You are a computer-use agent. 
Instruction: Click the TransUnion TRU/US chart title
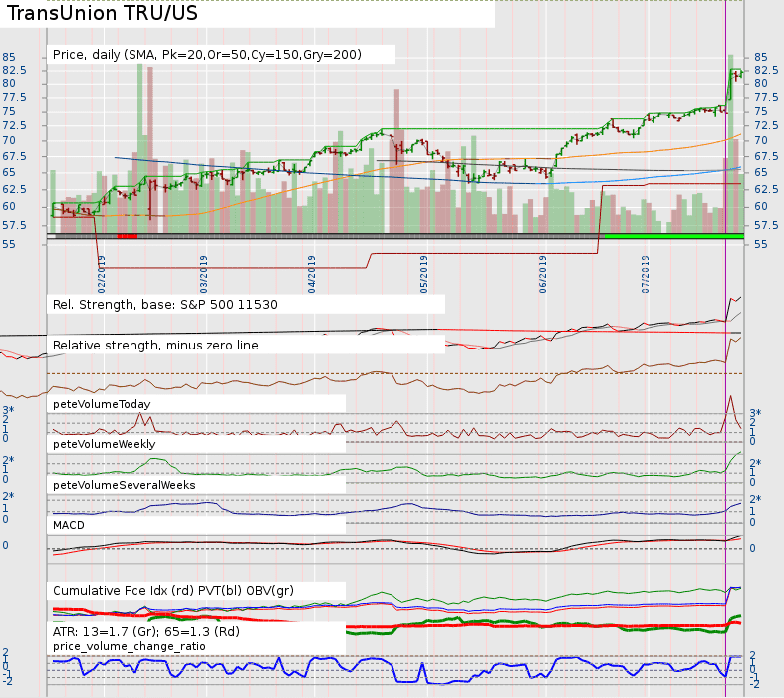pyautogui.click(x=103, y=13)
